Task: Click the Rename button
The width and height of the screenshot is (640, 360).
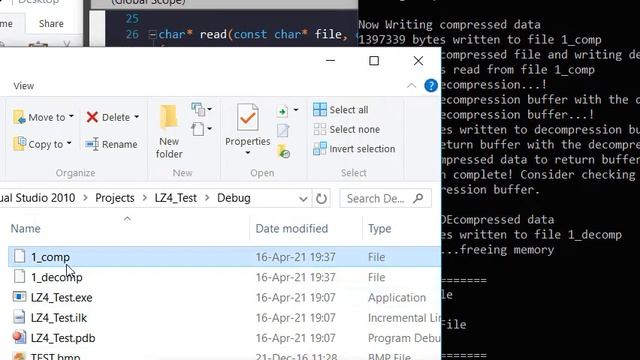Action: [x=111, y=144]
